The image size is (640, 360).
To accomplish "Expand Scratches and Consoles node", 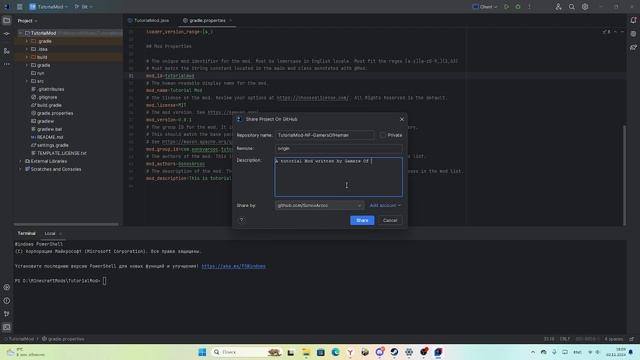I will coord(20,169).
